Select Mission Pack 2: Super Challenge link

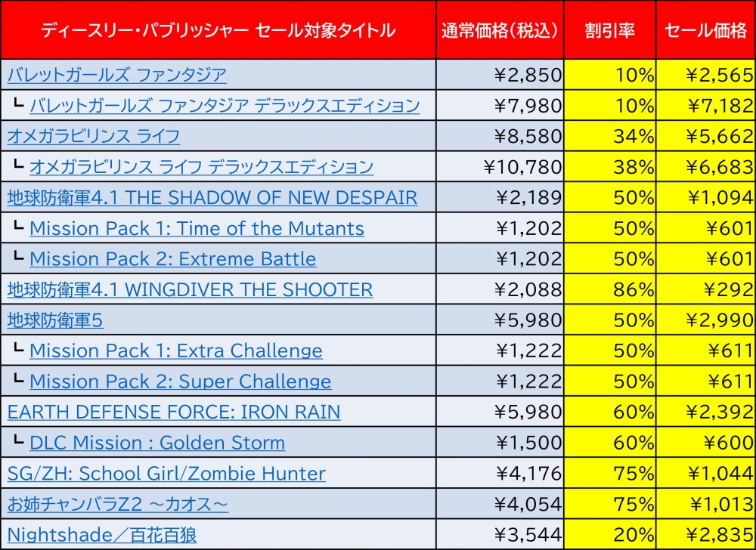pyautogui.click(x=181, y=382)
